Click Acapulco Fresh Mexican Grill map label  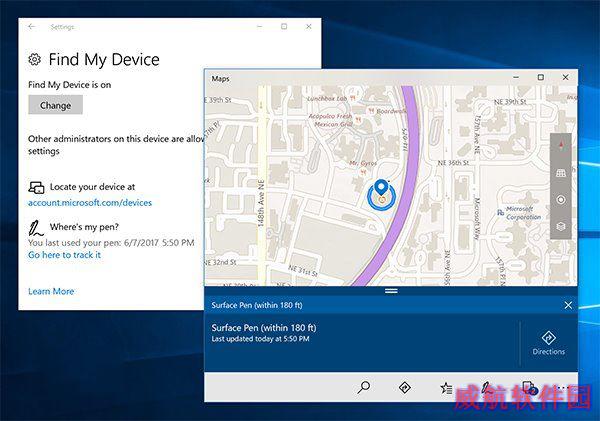point(333,120)
